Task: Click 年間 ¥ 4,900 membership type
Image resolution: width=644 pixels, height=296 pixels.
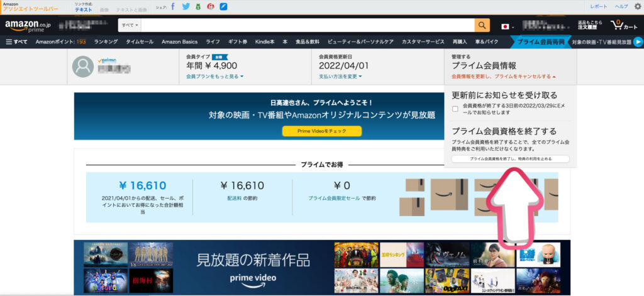Action: [x=211, y=66]
